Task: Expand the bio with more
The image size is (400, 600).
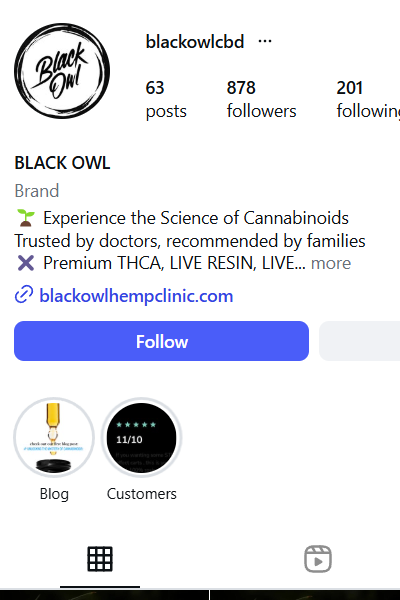Action: tap(331, 263)
